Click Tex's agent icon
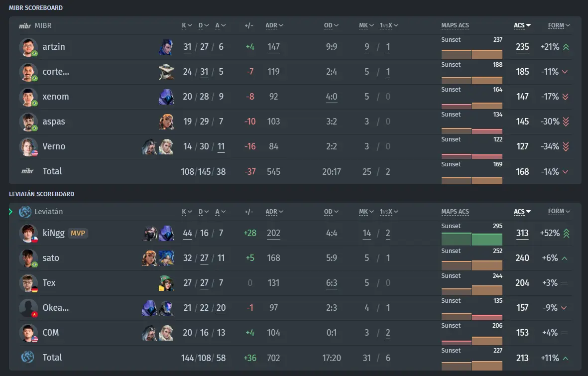588x376 pixels. pyautogui.click(x=166, y=283)
